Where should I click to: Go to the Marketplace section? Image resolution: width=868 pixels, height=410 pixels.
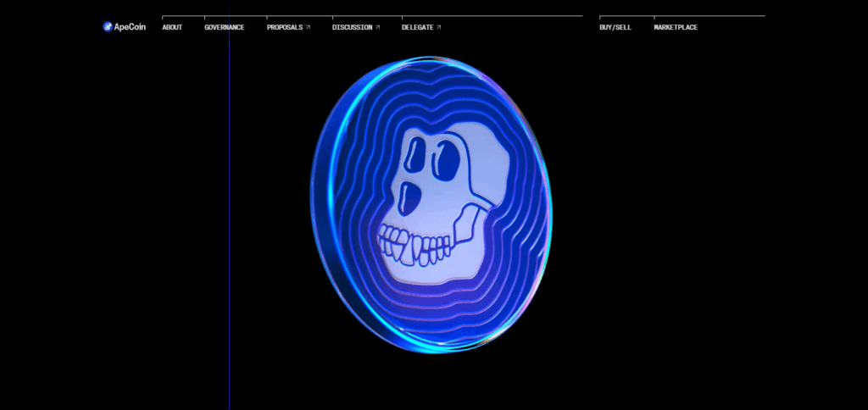(676, 27)
